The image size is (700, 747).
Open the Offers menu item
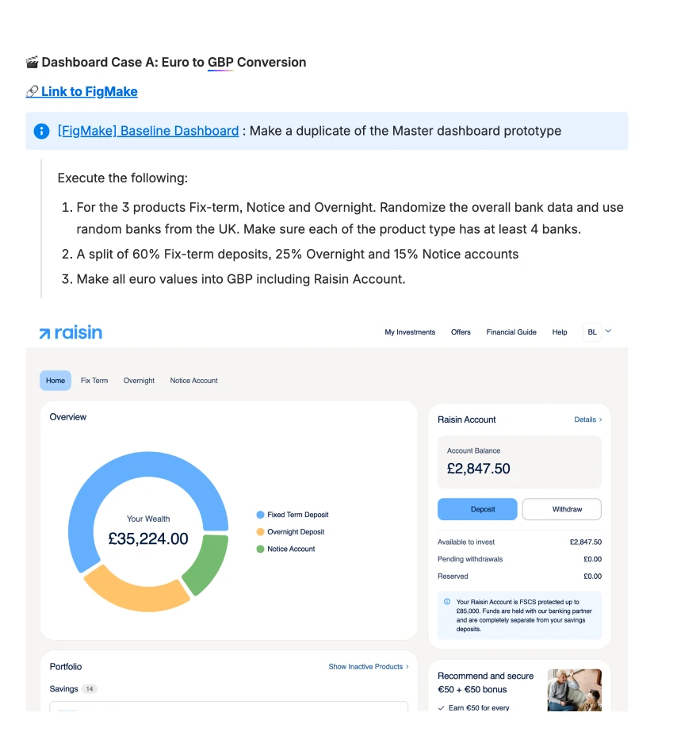coord(461,332)
